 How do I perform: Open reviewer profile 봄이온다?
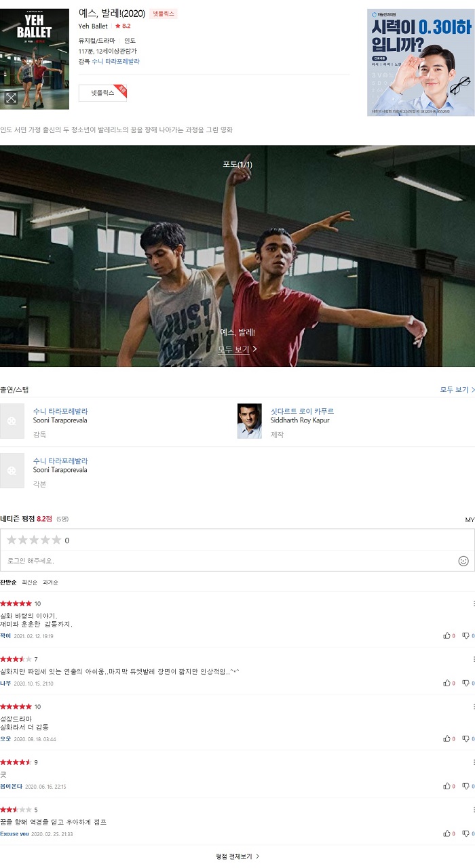coord(12,786)
